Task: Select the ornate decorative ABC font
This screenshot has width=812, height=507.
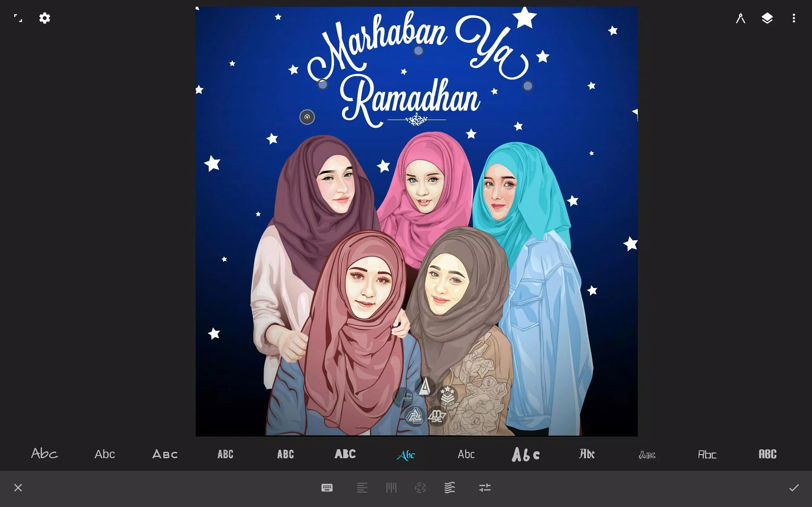Action: coord(647,454)
